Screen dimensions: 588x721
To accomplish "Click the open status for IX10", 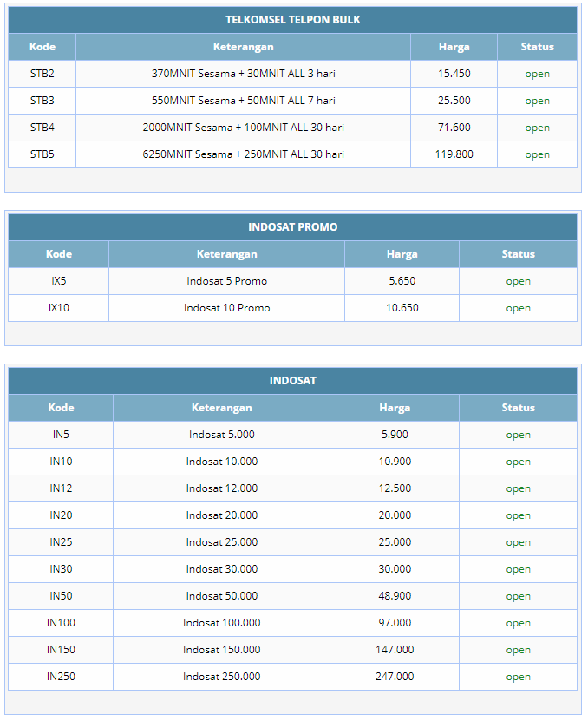I will [518, 308].
